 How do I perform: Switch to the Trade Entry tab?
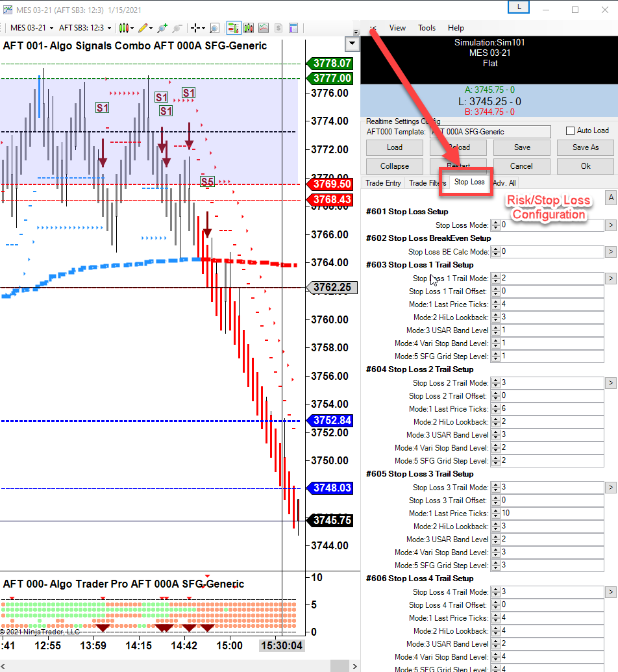(383, 183)
